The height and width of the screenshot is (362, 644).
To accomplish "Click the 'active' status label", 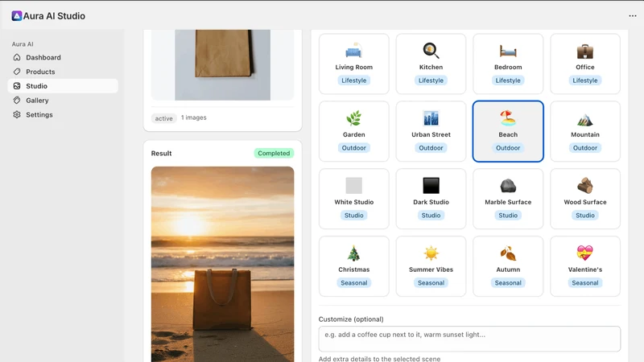I will (x=164, y=118).
